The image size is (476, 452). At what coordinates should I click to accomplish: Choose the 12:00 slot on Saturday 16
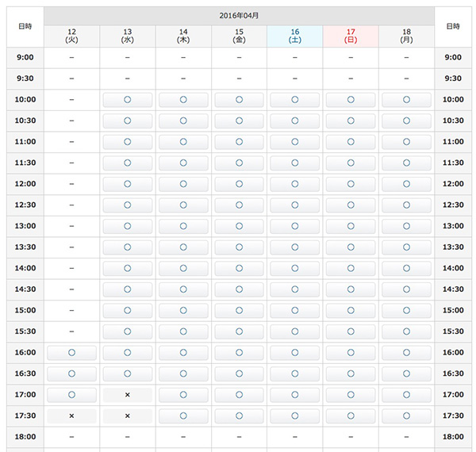tap(295, 183)
